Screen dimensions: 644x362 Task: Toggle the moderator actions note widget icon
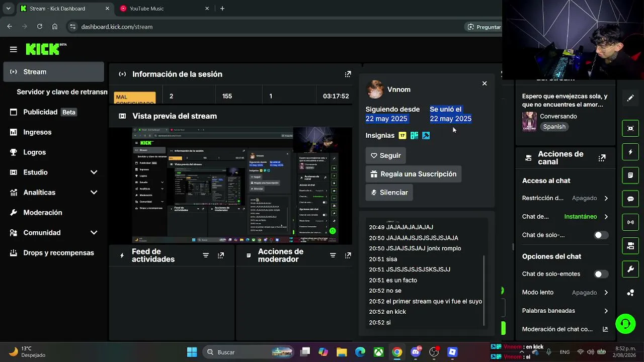click(630, 175)
